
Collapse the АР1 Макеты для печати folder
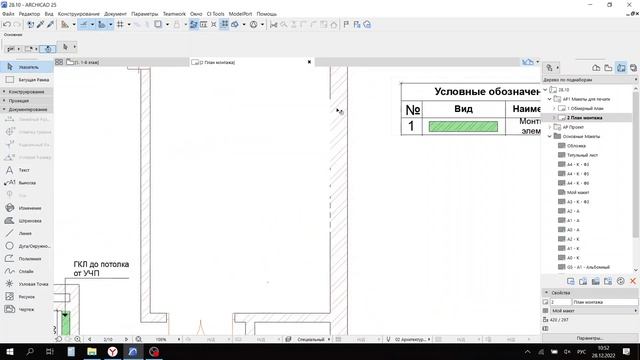549,99
